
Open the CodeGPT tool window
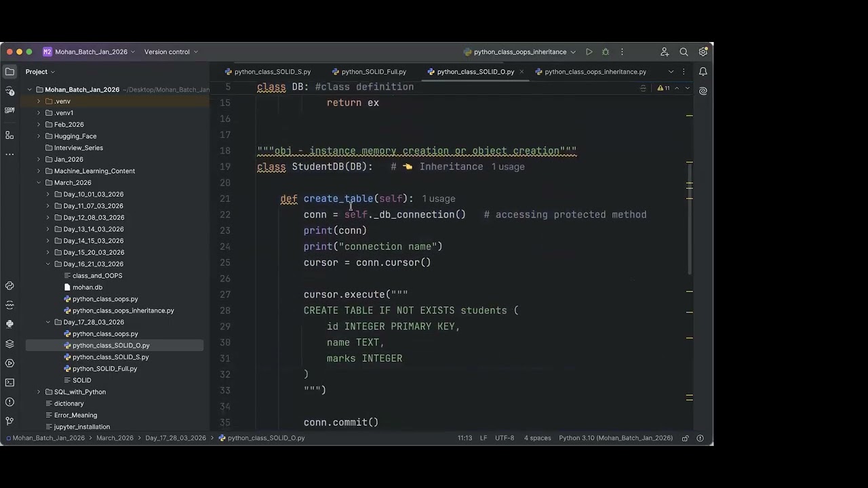(9, 110)
